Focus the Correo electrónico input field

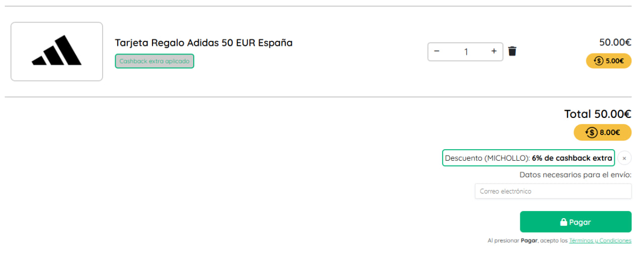(x=553, y=191)
